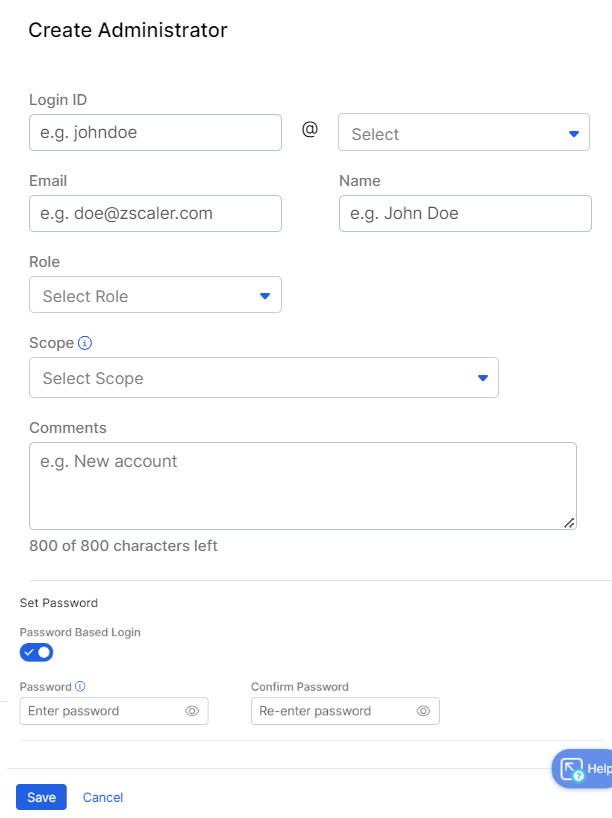Click the Login ID input field
The width and height of the screenshot is (612, 818).
(x=155, y=132)
